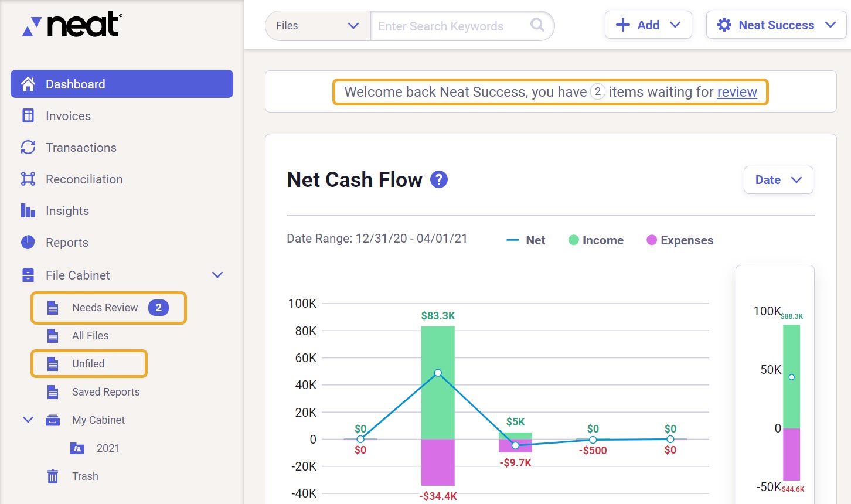
Task: Open Reconciliation from the sidebar
Action: 84,179
